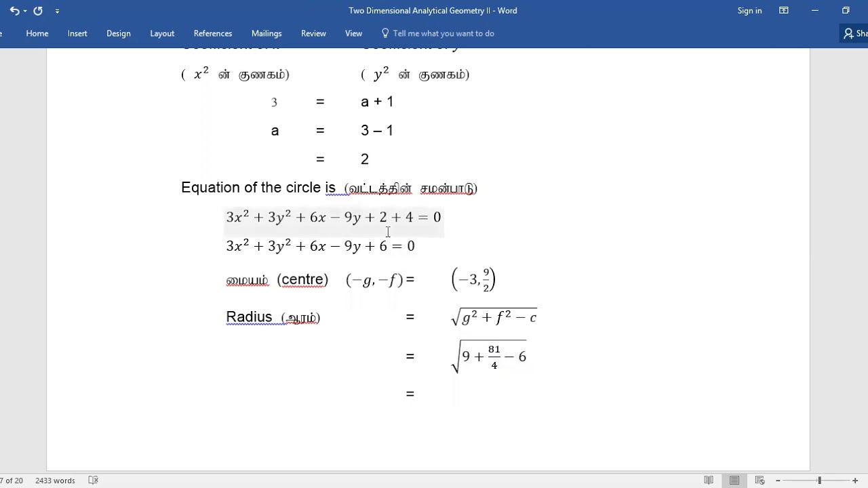The height and width of the screenshot is (488, 868).
Task: Click the zoom slider handle
Action: tap(819, 481)
